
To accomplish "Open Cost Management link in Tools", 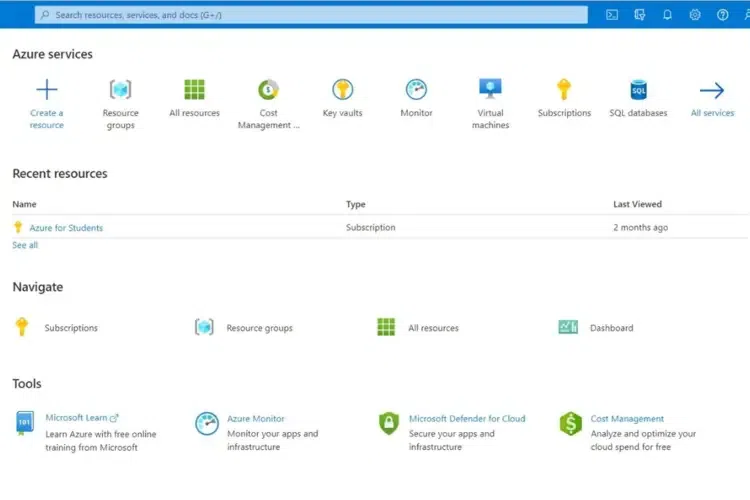I will click(627, 419).
